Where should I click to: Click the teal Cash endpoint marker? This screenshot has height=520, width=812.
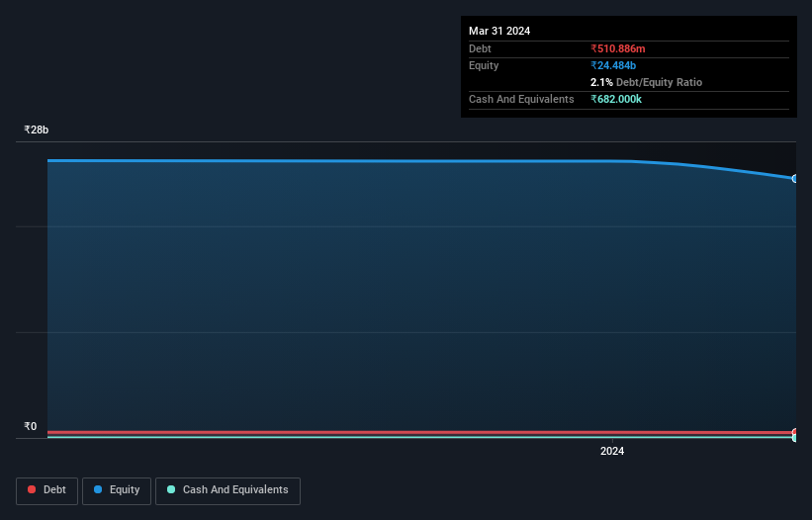click(795, 438)
